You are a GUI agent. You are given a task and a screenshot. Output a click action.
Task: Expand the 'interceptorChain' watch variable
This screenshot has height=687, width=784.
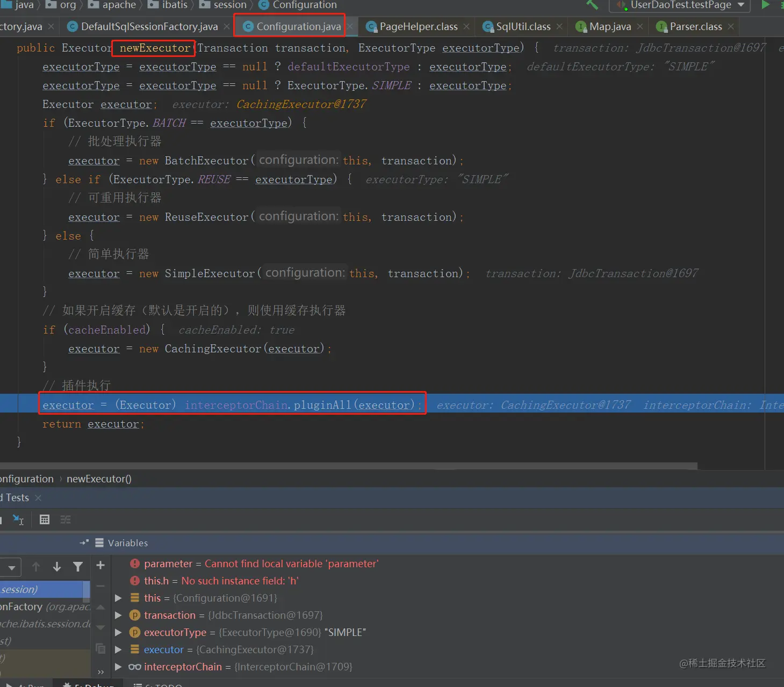[x=118, y=667]
